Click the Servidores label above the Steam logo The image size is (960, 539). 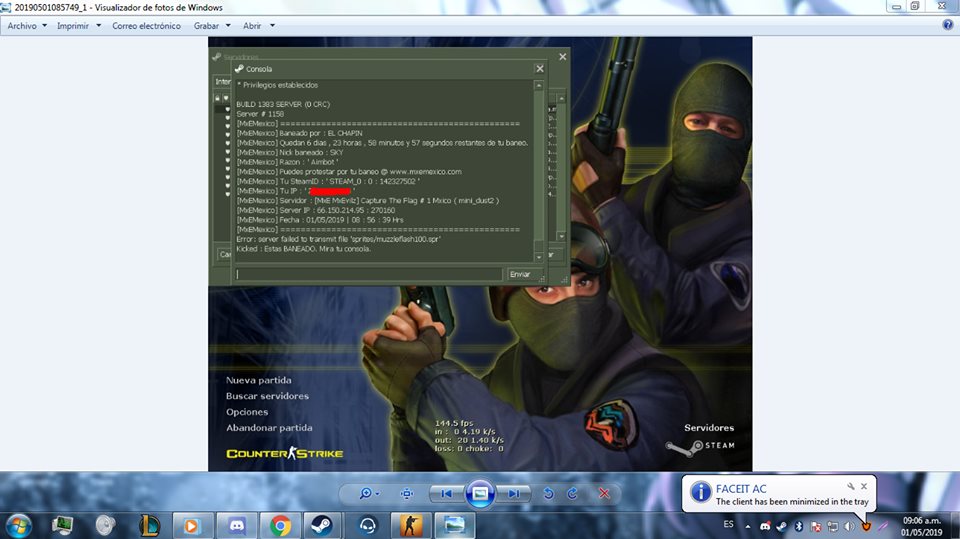(709, 428)
